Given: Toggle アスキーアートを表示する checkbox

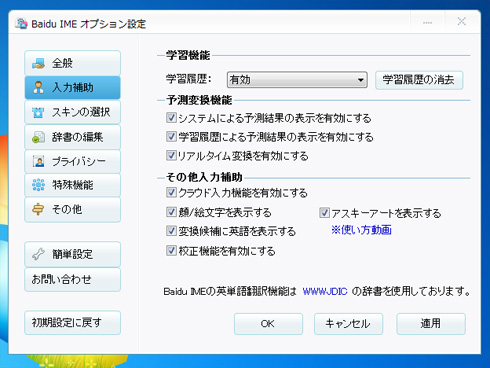Looking at the screenshot, I should [x=324, y=213].
